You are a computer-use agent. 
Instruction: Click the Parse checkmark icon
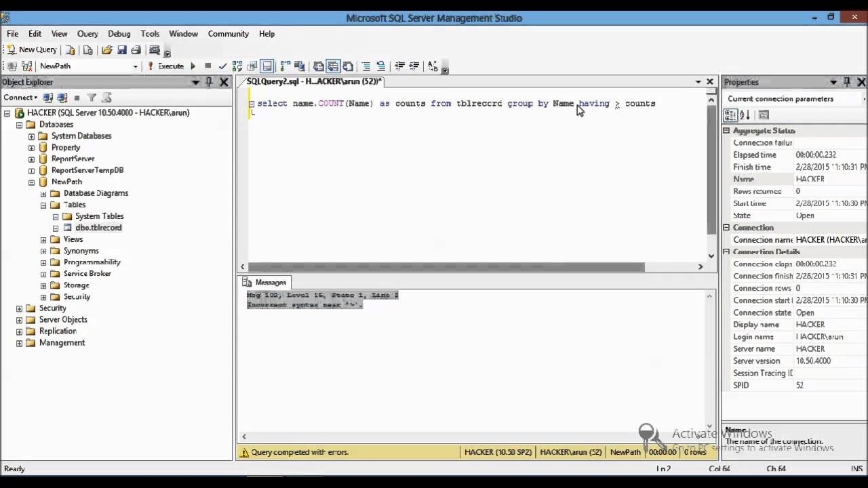[222, 66]
